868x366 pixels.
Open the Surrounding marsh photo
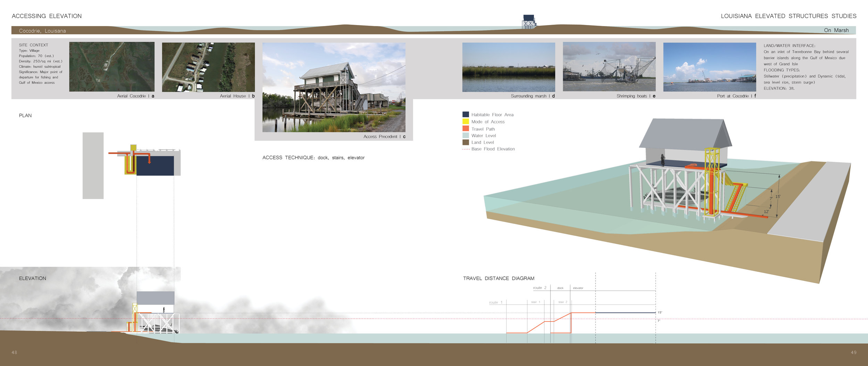click(509, 67)
